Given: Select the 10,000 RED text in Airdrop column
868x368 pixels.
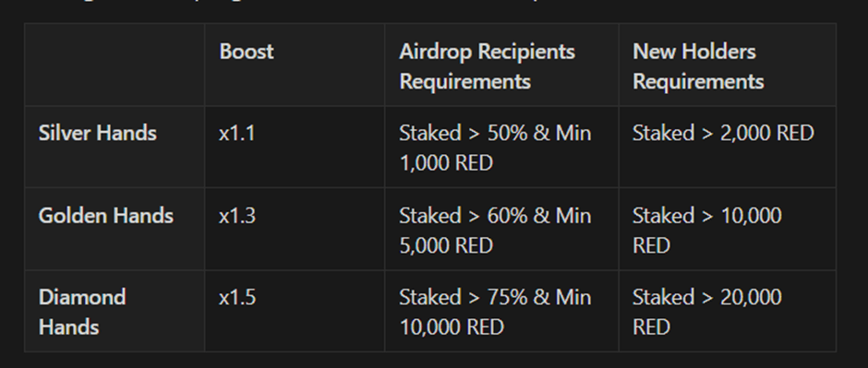Looking at the screenshot, I should click(x=452, y=327).
